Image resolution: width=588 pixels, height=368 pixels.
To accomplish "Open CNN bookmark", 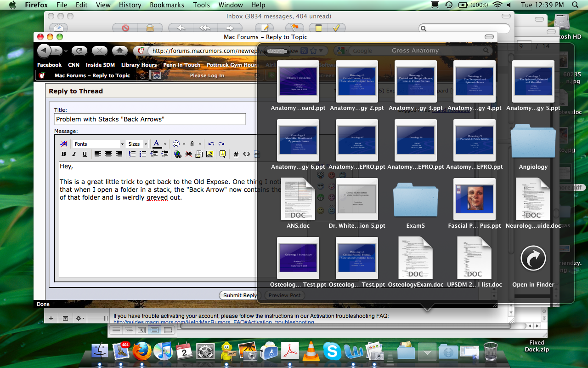I will tap(73, 65).
